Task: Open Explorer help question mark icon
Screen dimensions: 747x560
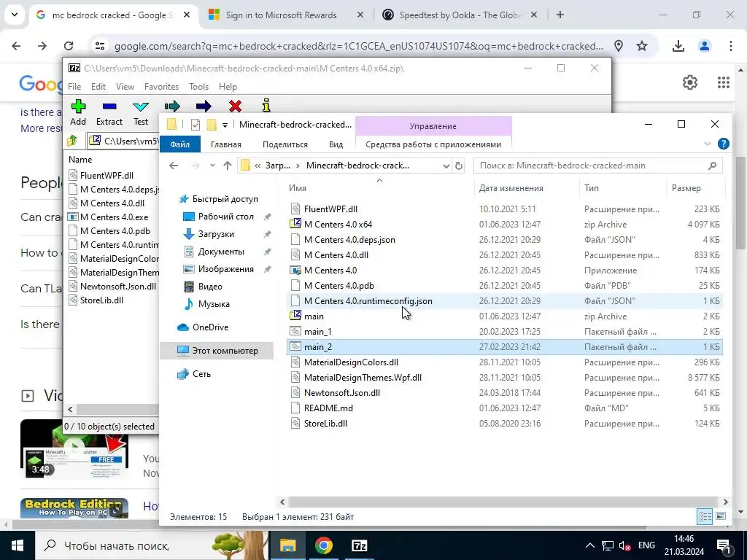Action: [723, 144]
